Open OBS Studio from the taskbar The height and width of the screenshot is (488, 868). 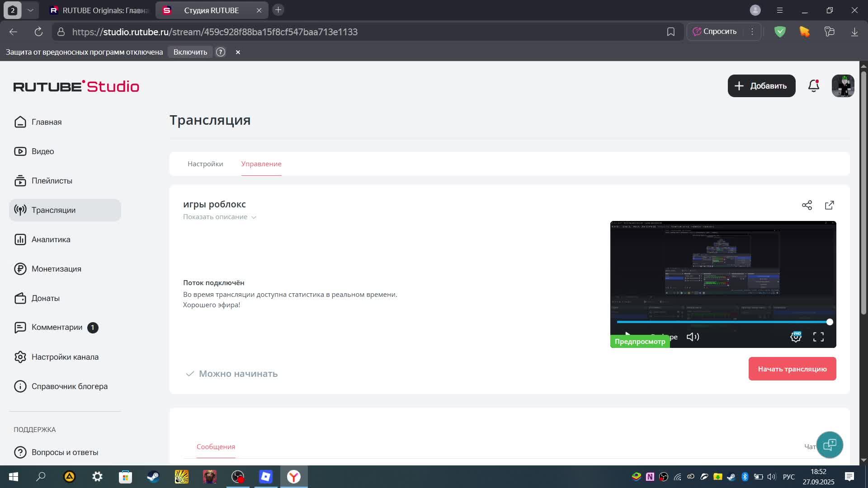238,477
